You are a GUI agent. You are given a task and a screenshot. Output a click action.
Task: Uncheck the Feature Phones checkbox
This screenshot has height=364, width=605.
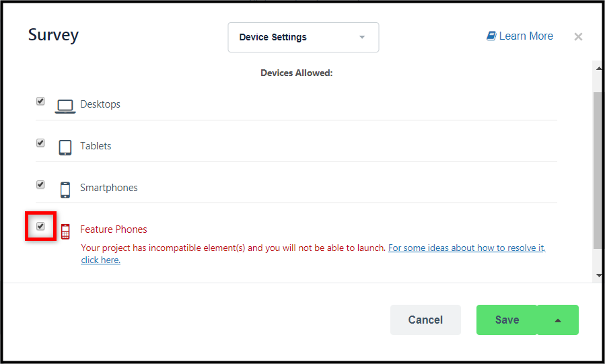pyautogui.click(x=40, y=226)
